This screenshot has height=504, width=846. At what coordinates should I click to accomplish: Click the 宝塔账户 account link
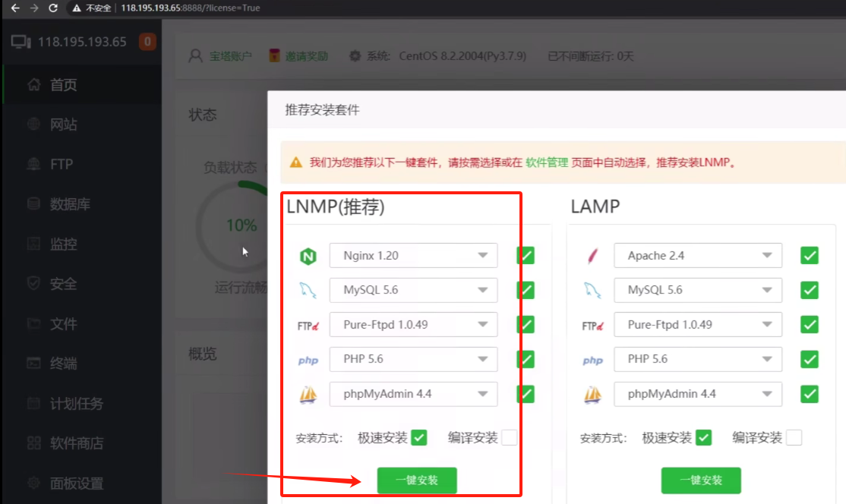point(230,56)
